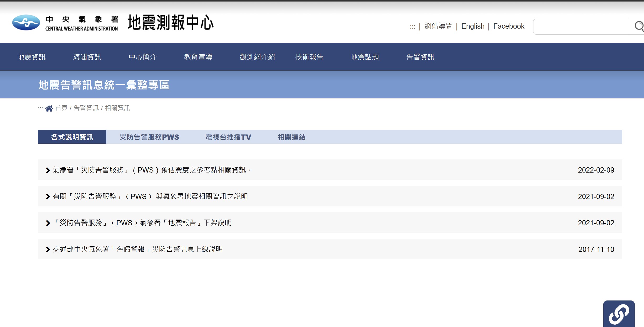Open the Facebook link

508,26
